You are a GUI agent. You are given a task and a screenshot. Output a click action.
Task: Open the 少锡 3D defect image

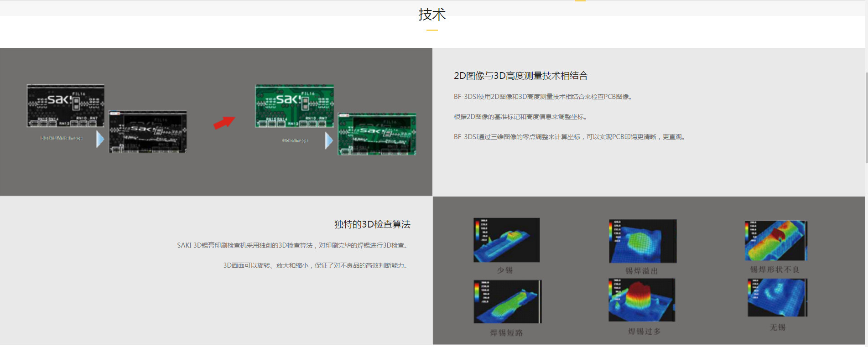pyautogui.click(x=506, y=240)
